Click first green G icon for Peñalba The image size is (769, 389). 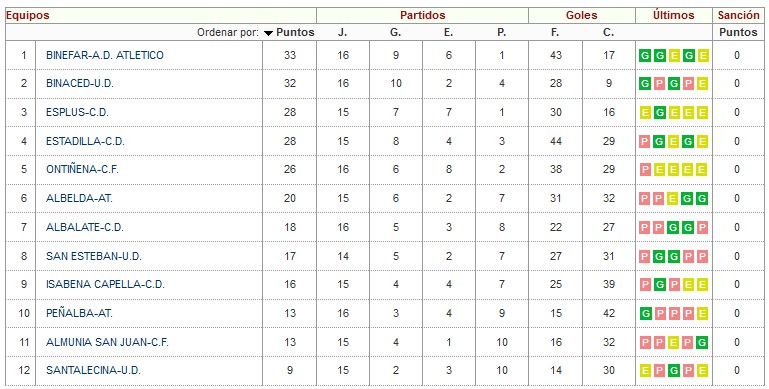pos(645,313)
